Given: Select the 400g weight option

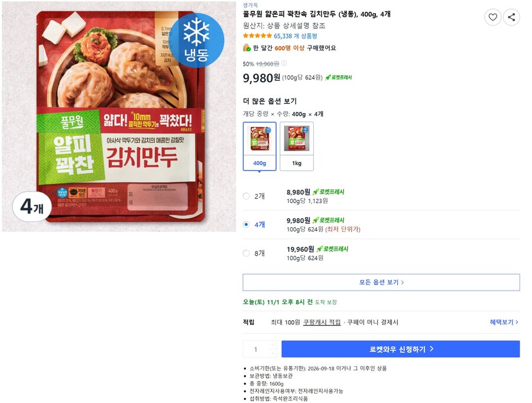Looking at the screenshot, I should 259,142.
